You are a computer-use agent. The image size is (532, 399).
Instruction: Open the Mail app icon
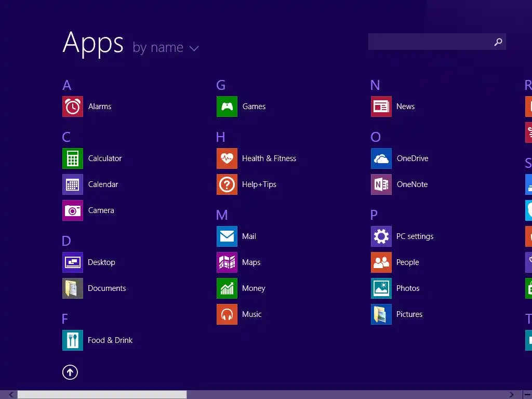click(x=227, y=236)
